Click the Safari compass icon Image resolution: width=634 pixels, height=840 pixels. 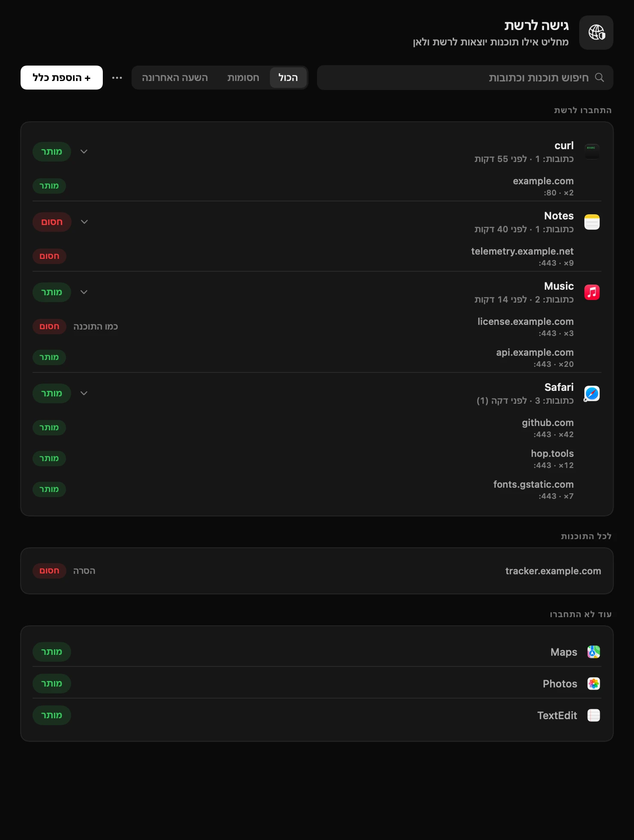[592, 393]
